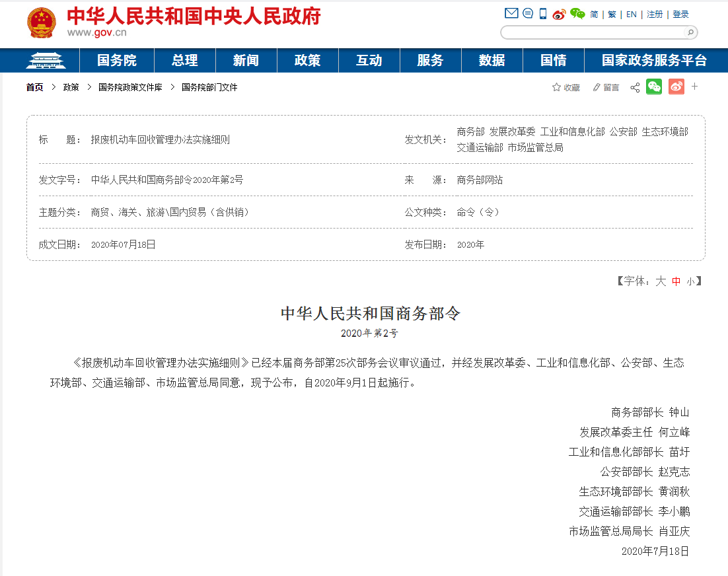Go to 国务院政策文件库 breadcrumb
The width and height of the screenshot is (728, 576).
coord(130,87)
